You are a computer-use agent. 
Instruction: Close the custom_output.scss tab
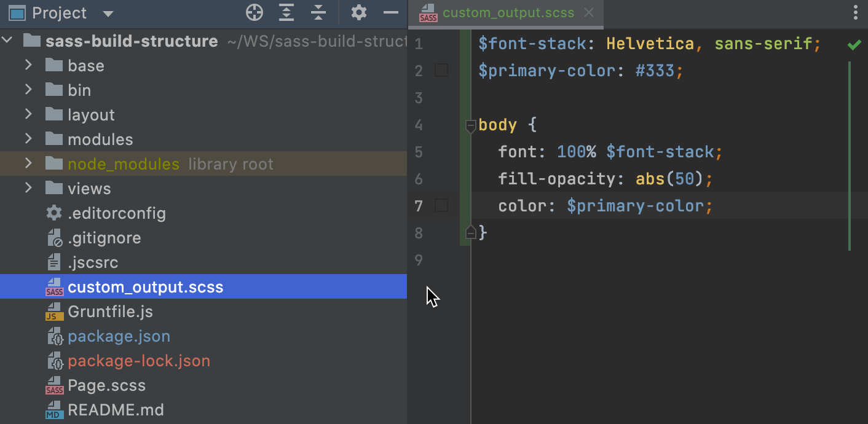click(588, 12)
